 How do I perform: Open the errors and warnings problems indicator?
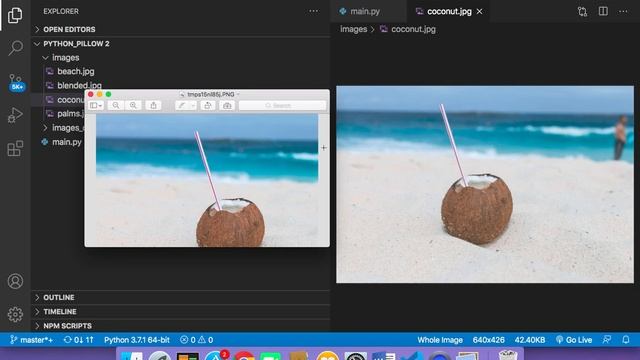pyautogui.click(x=196, y=340)
